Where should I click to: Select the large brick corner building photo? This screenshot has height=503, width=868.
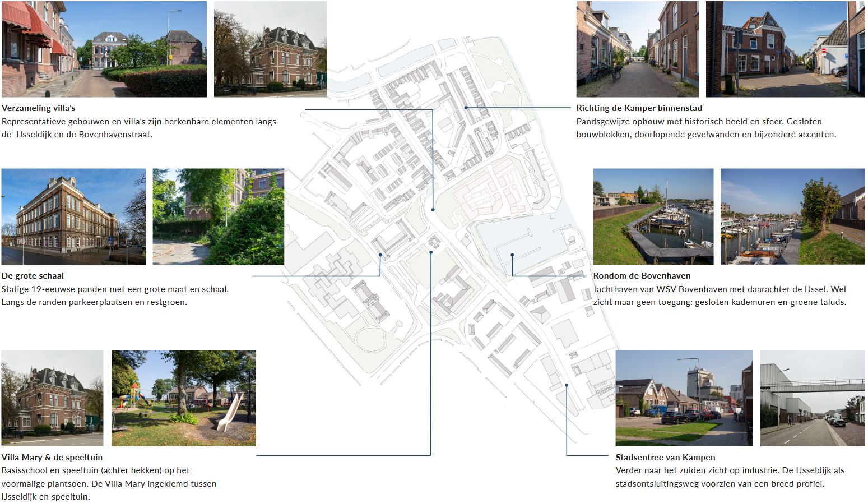(73, 216)
